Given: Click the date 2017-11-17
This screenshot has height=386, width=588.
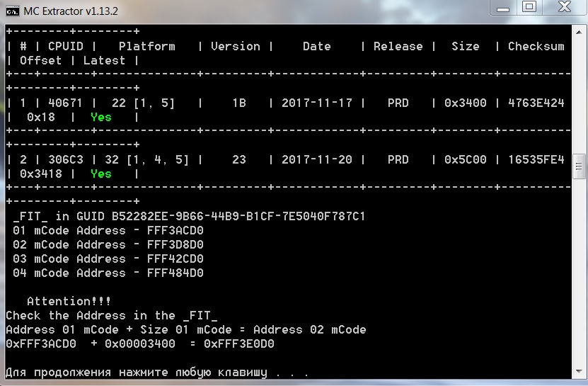Looking at the screenshot, I should [317, 103].
